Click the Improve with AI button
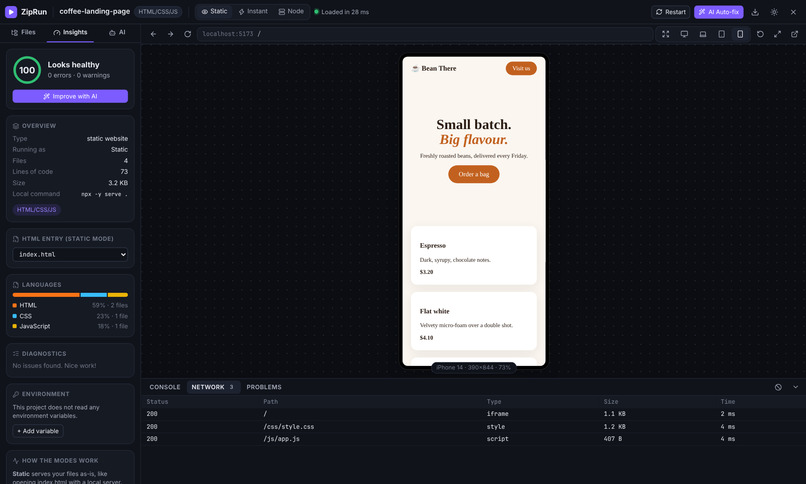The width and height of the screenshot is (806, 484). [70, 96]
